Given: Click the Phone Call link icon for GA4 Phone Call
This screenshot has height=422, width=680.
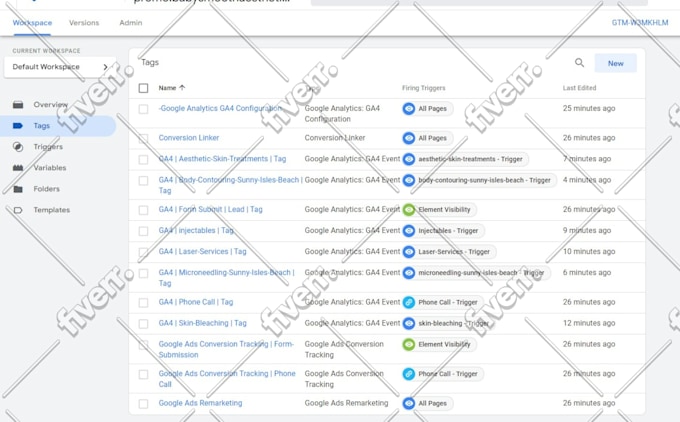Looking at the screenshot, I should click(409, 302).
